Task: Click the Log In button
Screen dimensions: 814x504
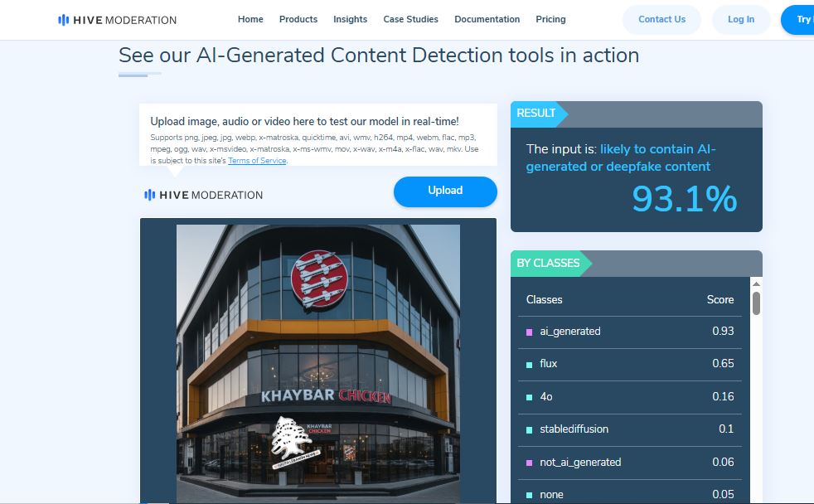Action: tap(740, 19)
